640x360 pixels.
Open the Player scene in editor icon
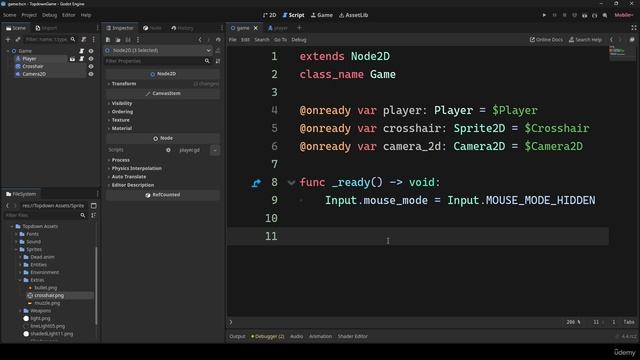tap(72, 59)
